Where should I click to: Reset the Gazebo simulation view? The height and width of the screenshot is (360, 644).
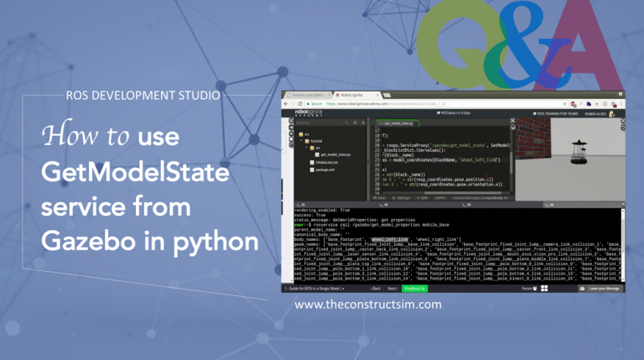pyautogui.click(x=623, y=128)
